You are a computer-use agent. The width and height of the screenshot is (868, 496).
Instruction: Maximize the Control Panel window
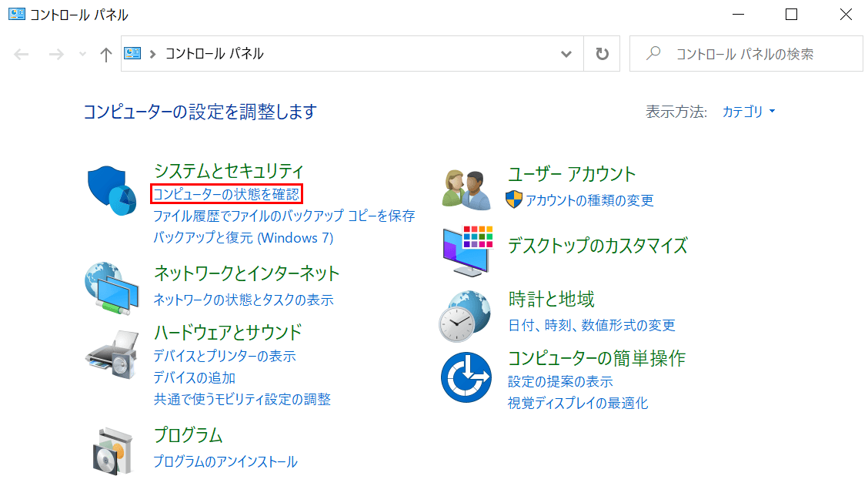point(792,15)
